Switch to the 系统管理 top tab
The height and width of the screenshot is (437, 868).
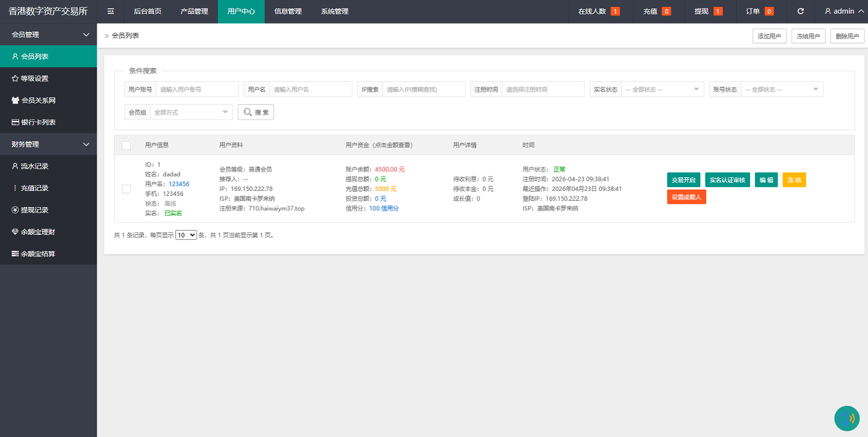(335, 11)
